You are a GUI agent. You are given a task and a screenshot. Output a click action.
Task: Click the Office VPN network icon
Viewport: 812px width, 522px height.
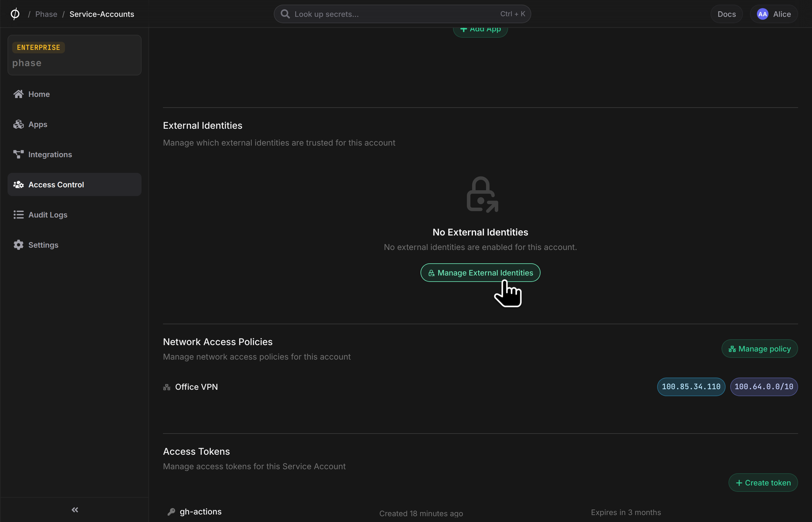pos(167,387)
